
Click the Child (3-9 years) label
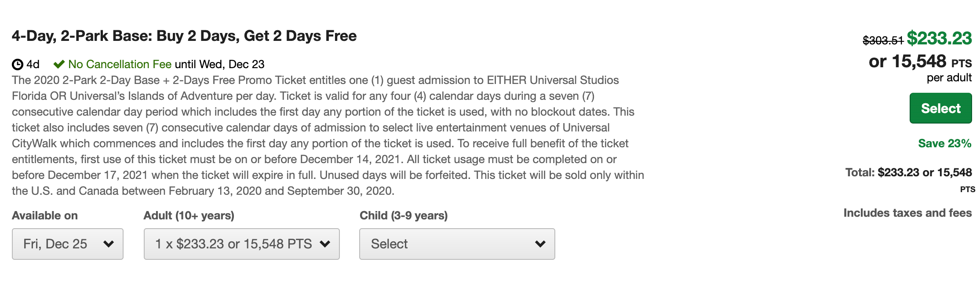click(x=403, y=215)
